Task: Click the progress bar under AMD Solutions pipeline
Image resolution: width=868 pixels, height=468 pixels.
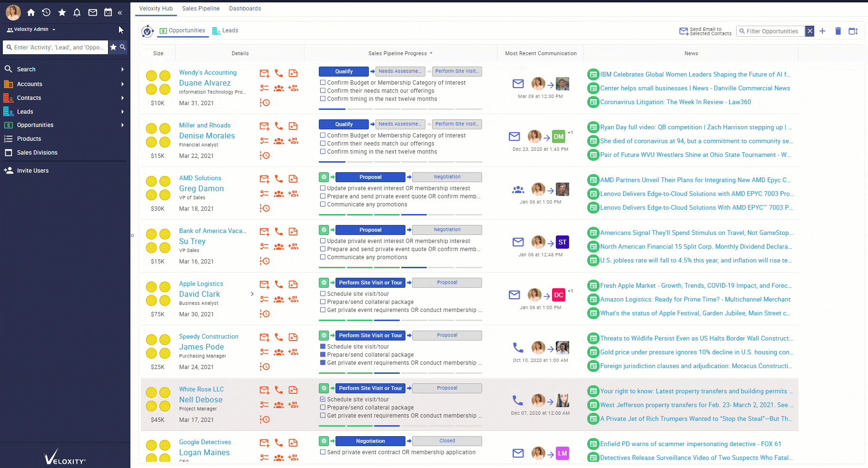Action: point(400,214)
